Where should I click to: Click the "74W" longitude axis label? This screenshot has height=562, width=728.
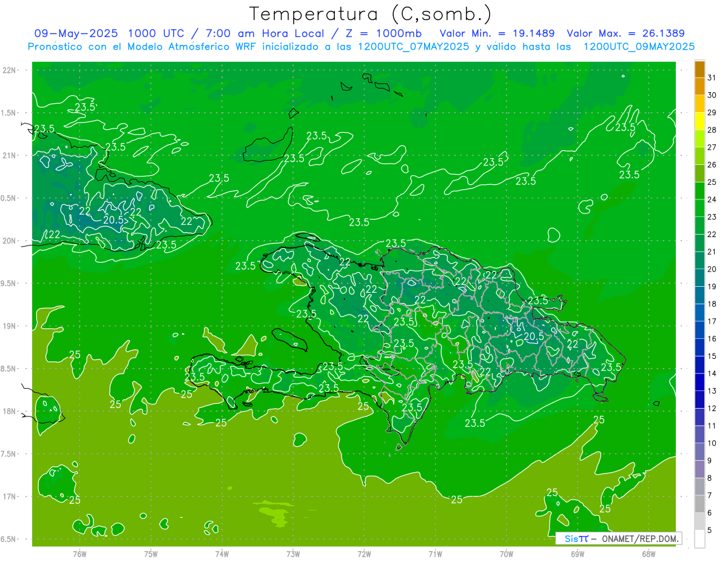pos(221,554)
